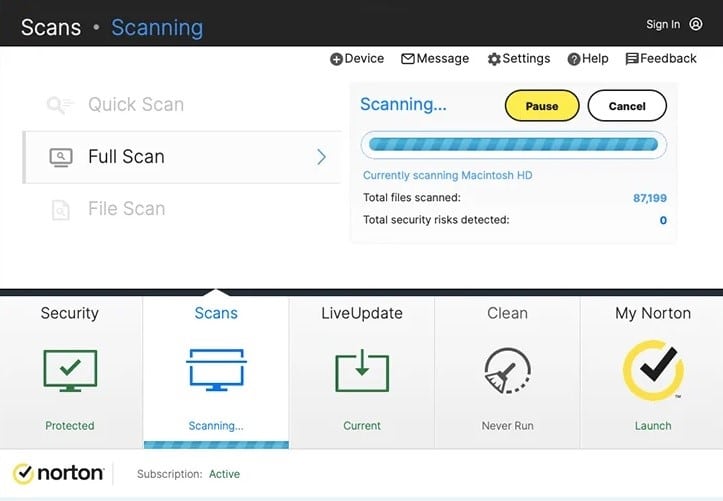Viewport: 723px width, 501px height.
Task: Pause the running scan
Action: 542,106
